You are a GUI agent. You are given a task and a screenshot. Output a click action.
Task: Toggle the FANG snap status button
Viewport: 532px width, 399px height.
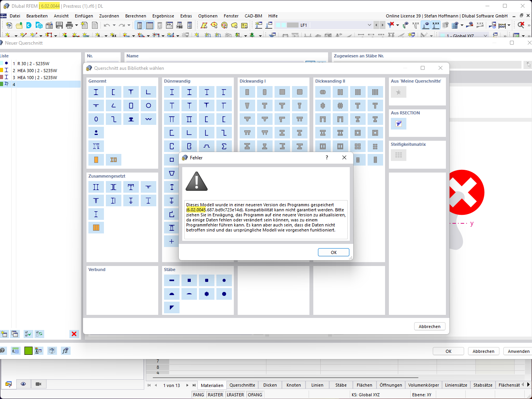point(199,395)
